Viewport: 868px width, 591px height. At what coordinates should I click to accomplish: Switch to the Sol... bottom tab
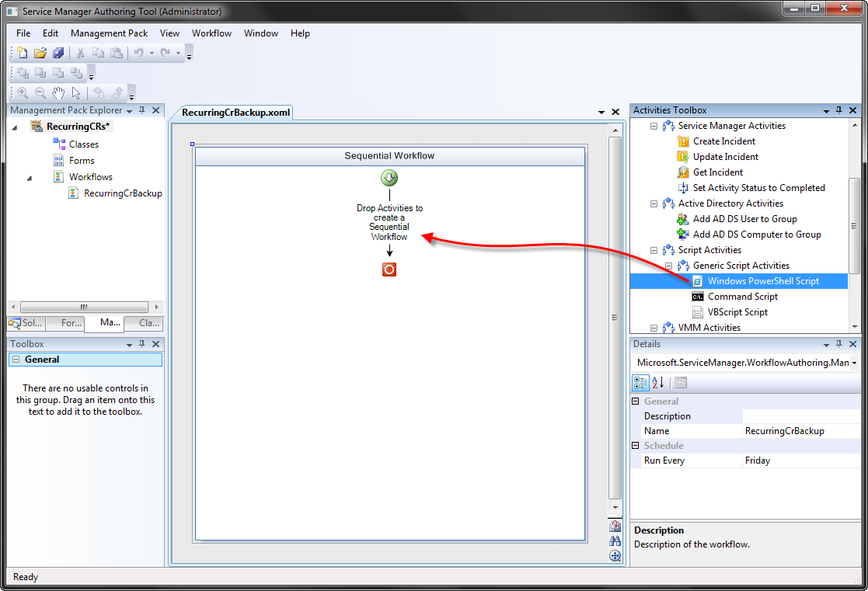(26, 323)
